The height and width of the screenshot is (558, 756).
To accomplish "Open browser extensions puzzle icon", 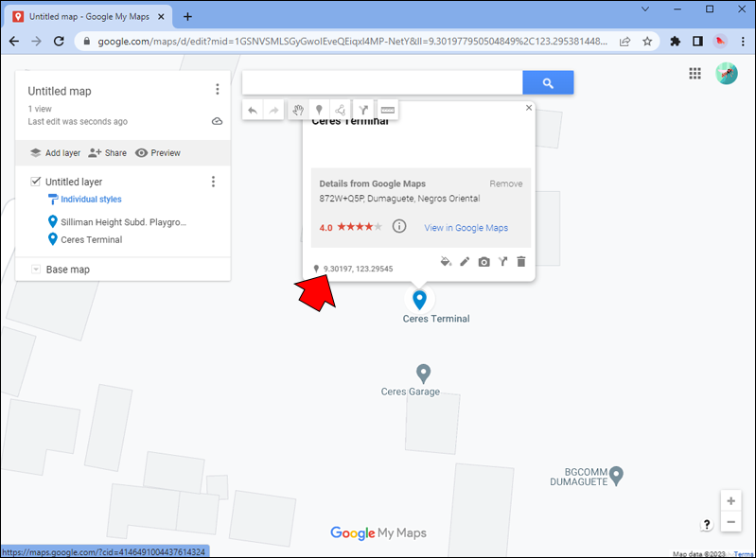I will (675, 42).
